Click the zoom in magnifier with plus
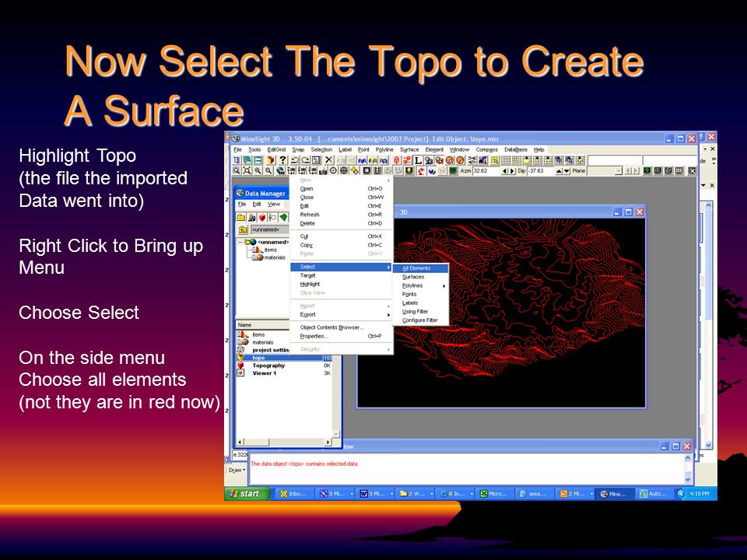This screenshot has width=747, height=560. (258, 170)
